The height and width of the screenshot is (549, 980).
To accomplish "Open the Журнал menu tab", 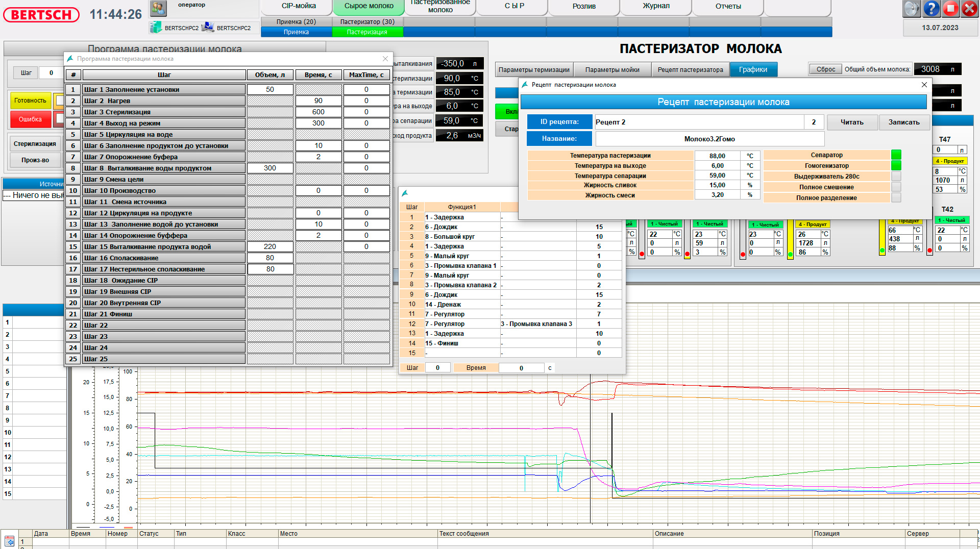I will point(656,6).
